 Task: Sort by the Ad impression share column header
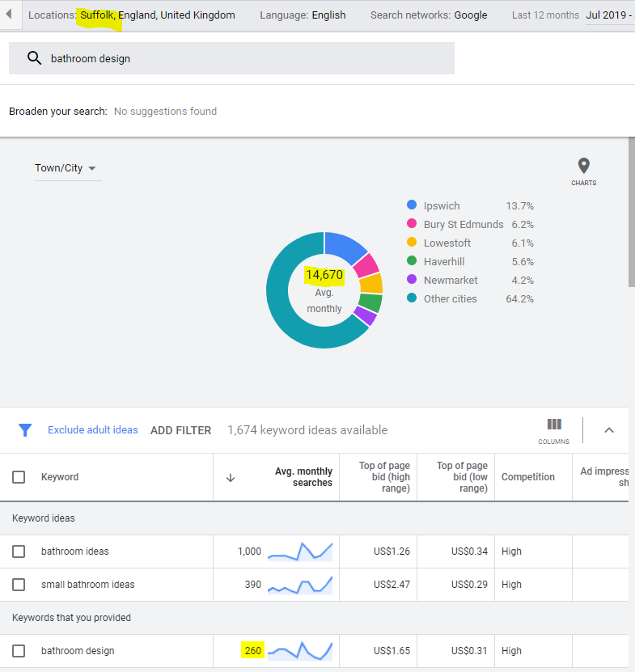coord(604,477)
